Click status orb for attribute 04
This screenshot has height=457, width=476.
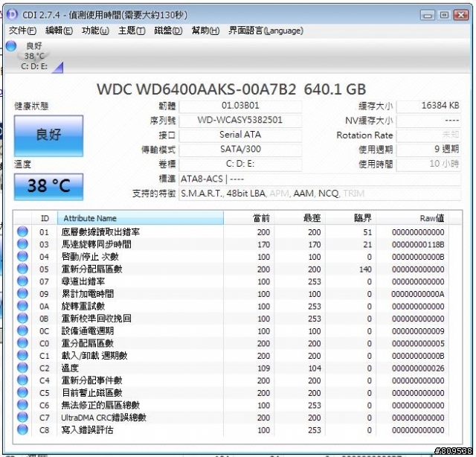22,257
